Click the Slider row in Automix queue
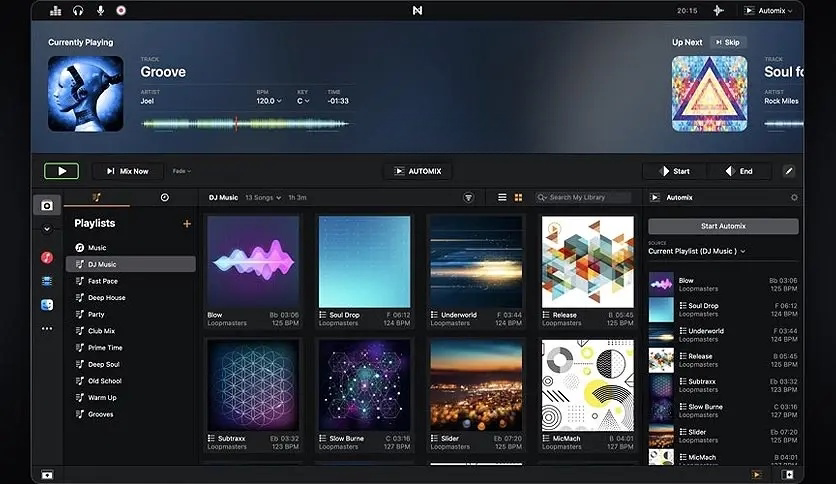This screenshot has width=836, height=484. (723, 436)
